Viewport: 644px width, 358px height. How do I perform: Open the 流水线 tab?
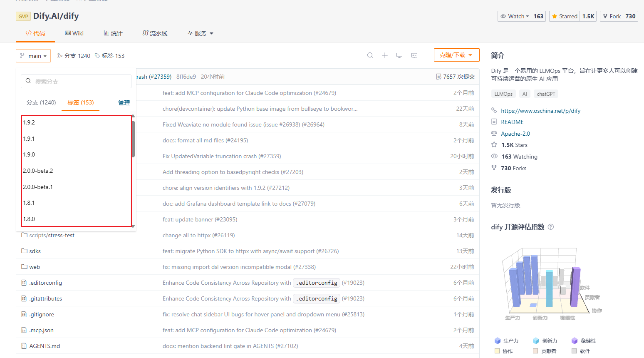pyautogui.click(x=155, y=33)
